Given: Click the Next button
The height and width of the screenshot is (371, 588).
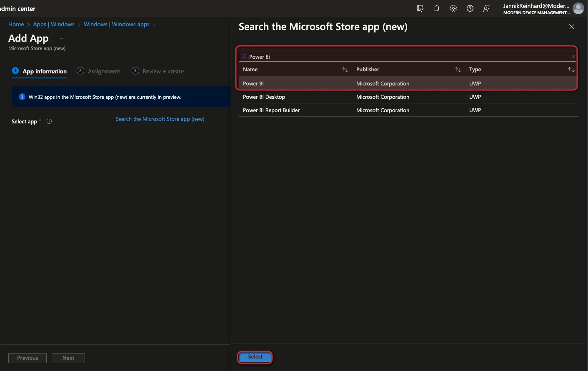Looking at the screenshot, I should pyautogui.click(x=68, y=358).
